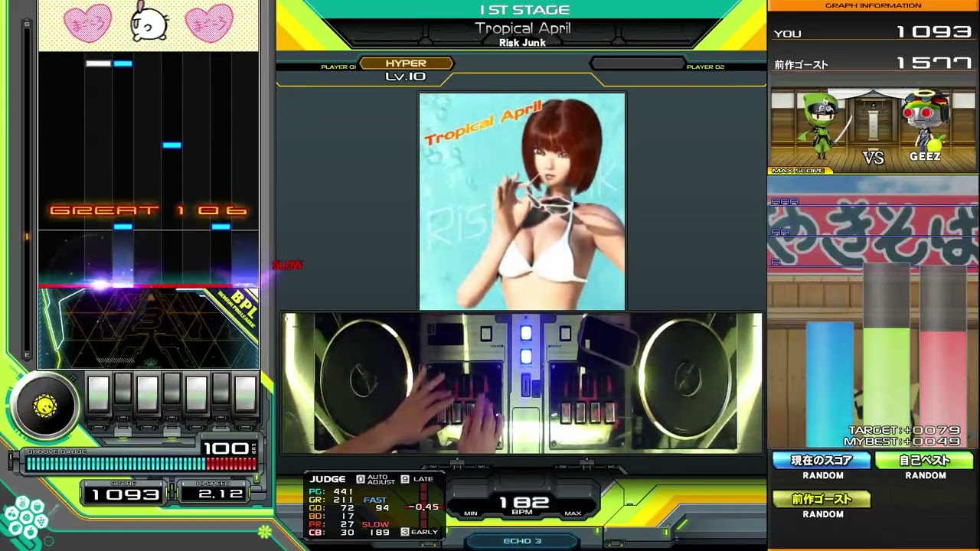The image size is (980, 551).
Task: Click the CB 30 judge count
Action: coord(332,533)
